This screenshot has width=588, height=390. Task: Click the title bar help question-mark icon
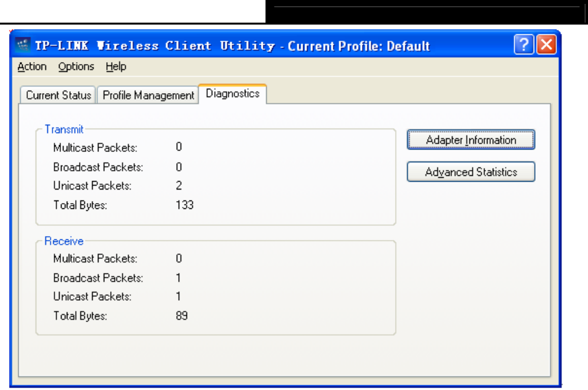pyautogui.click(x=523, y=45)
